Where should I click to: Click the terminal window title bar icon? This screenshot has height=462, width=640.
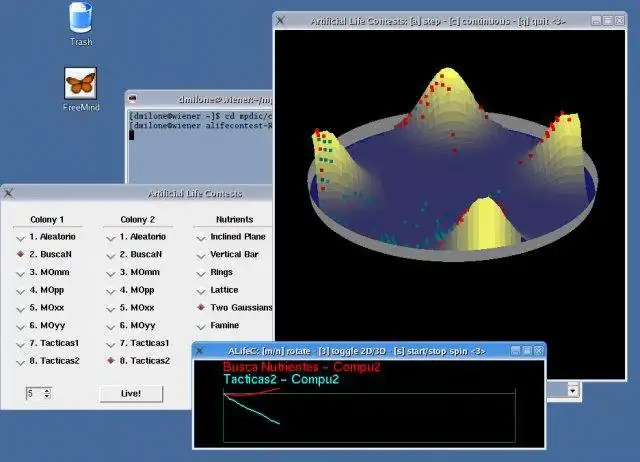[x=132, y=98]
